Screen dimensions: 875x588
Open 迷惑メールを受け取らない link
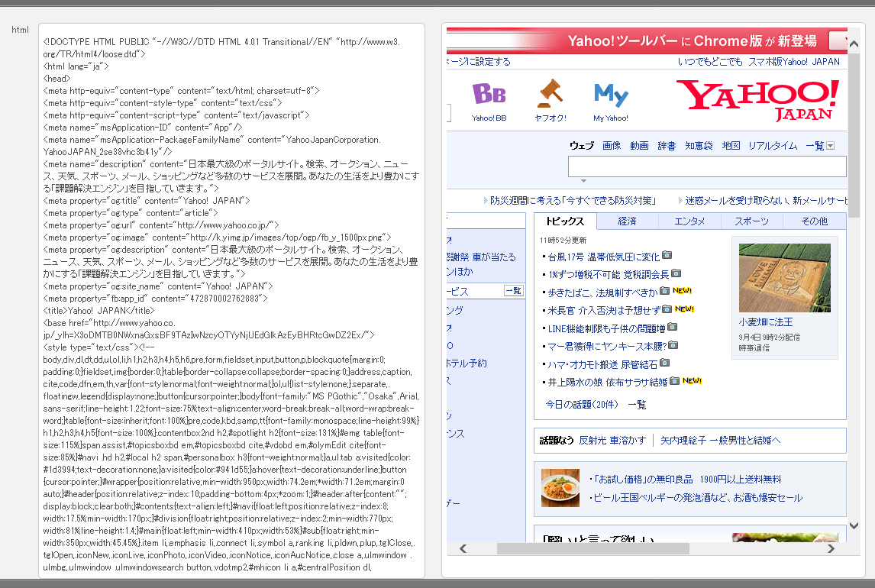click(x=766, y=200)
